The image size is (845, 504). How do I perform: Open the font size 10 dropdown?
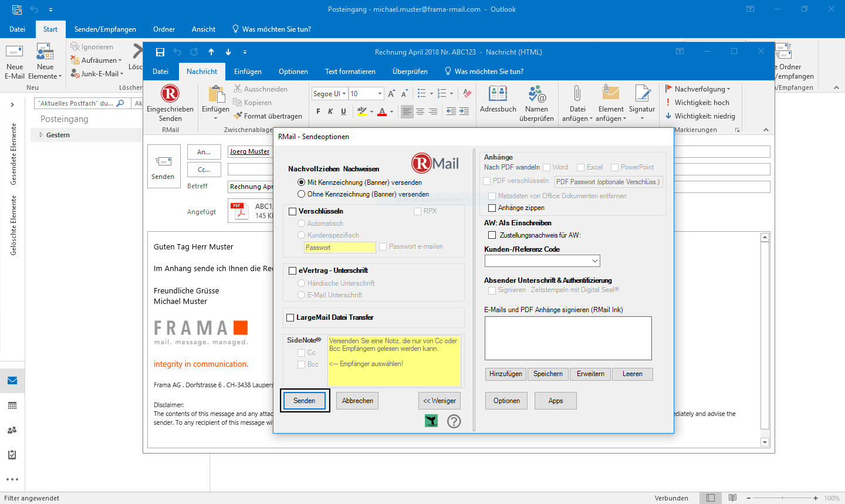coord(380,94)
